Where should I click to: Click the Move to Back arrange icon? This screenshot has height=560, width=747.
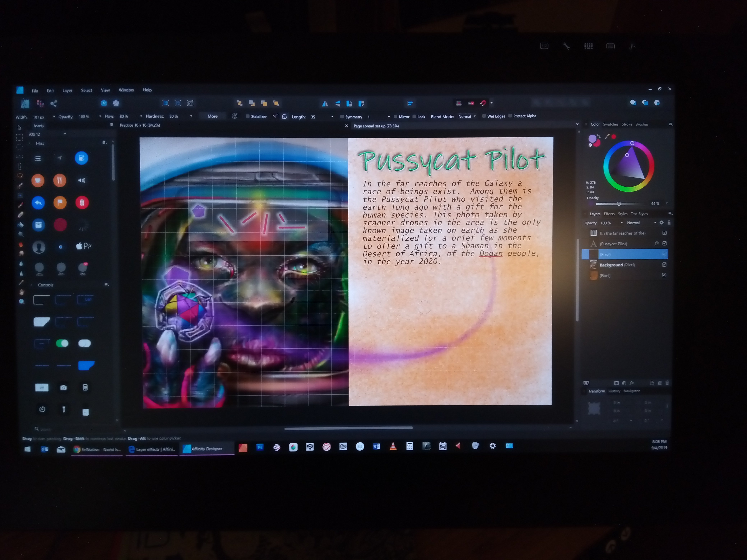click(x=239, y=103)
